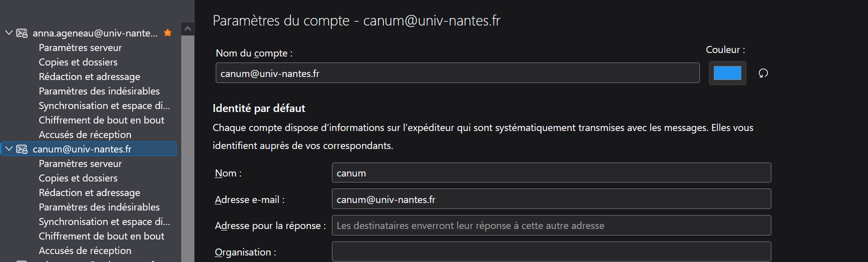Click the Adresse e-mail field
Viewport: 868px width, 262px height.
(x=551, y=199)
